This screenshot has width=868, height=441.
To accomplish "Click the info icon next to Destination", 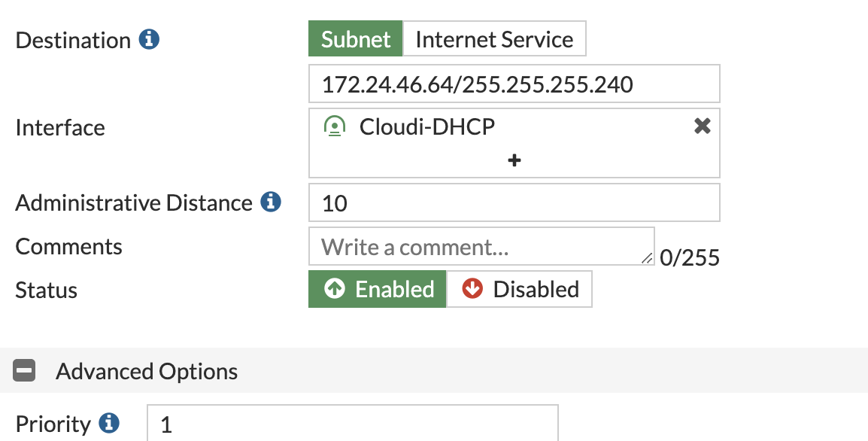I will click(x=149, y=39).
